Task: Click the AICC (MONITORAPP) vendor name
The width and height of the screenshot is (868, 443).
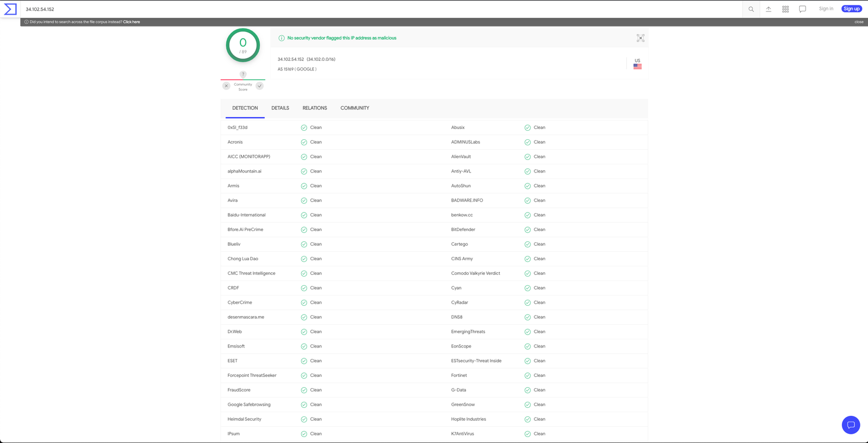Action: click(x=249, y=157)
